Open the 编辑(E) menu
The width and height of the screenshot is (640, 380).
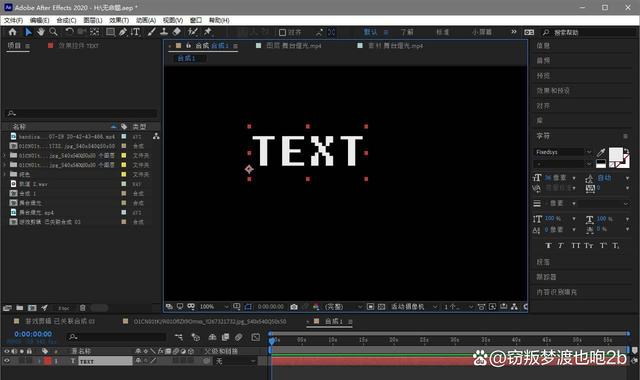[x=40, y=20]
